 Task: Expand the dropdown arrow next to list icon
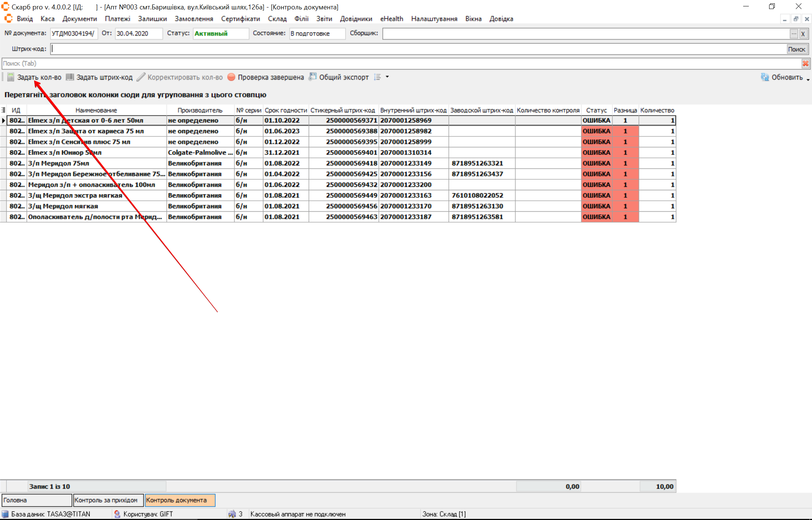387,77
